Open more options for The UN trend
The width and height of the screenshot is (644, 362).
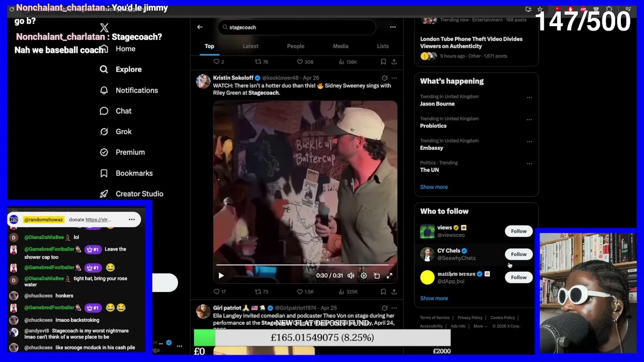click(x=529, y=164)
